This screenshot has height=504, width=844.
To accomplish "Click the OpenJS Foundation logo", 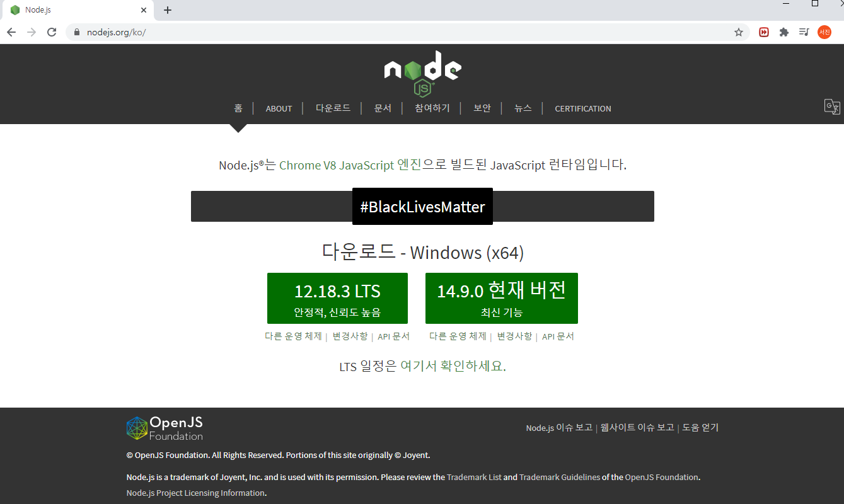I will pyautogui.click(x=165, y=428).
